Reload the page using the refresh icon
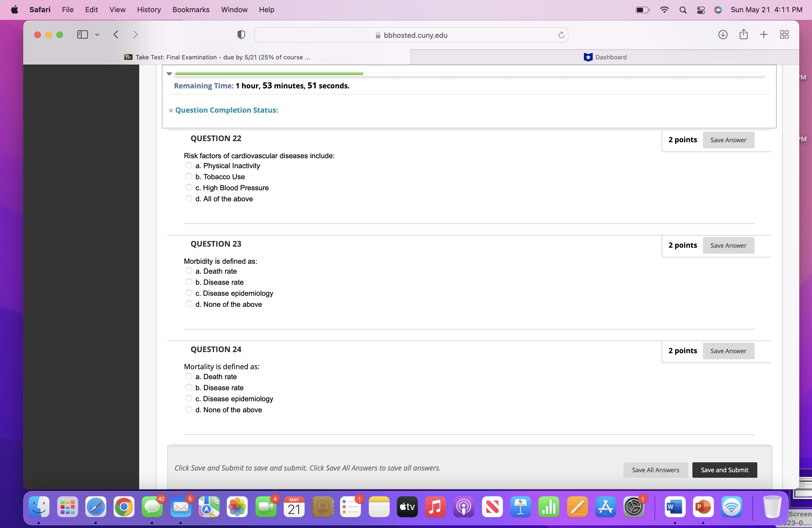This screenshot has width=812, height=528. (561, 35)
